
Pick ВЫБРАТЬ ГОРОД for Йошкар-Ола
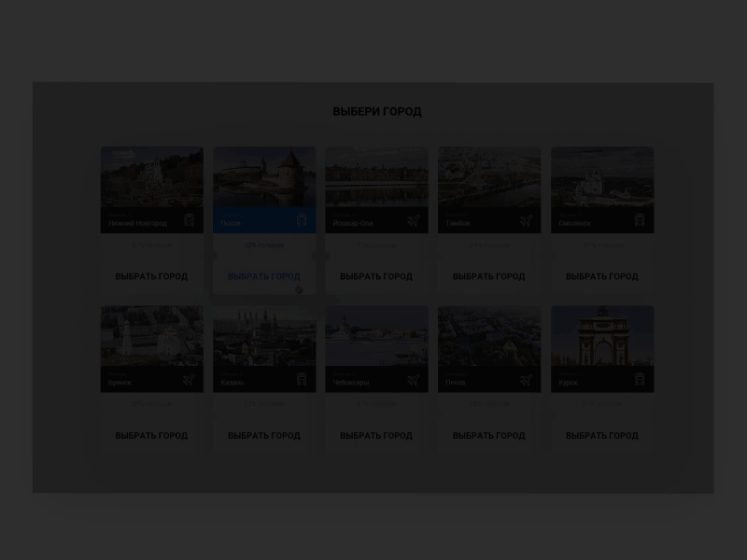click(x=376, y=276)
